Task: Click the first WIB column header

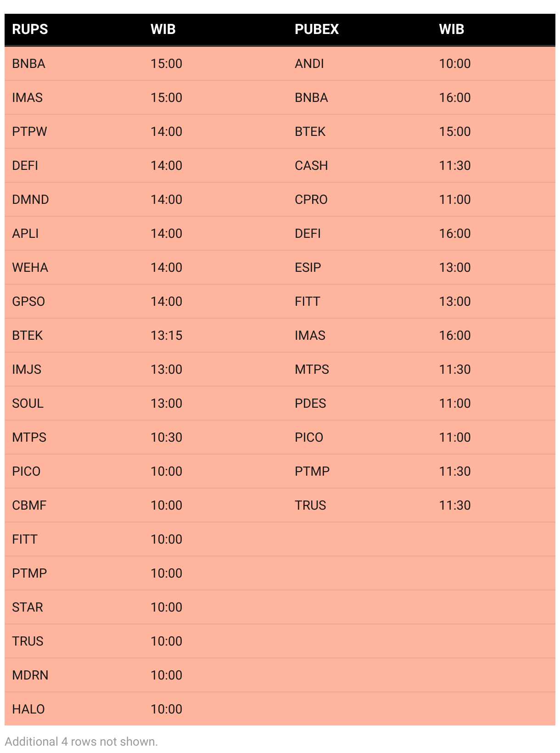Action: click(163, 29)
